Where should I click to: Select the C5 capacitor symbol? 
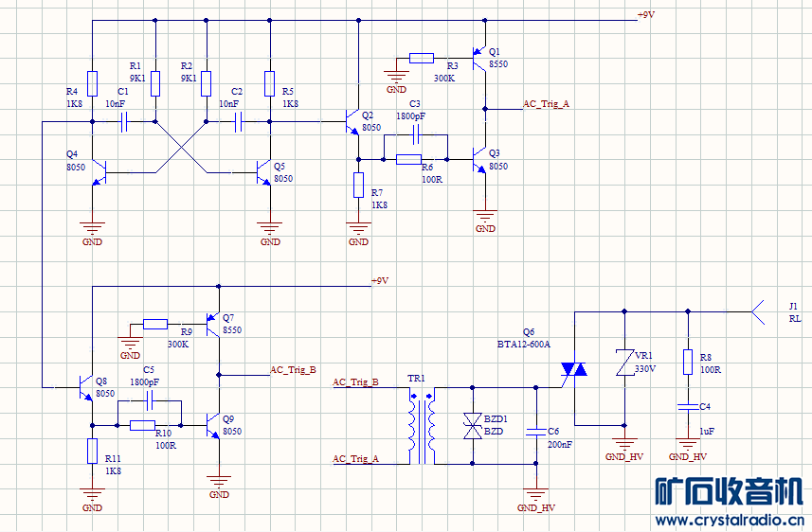149,400
